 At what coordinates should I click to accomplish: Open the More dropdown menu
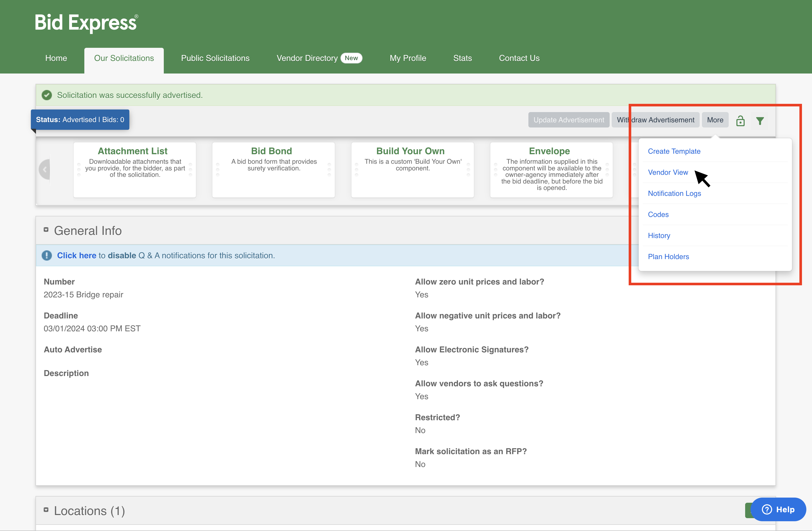(x=715, y=120)
